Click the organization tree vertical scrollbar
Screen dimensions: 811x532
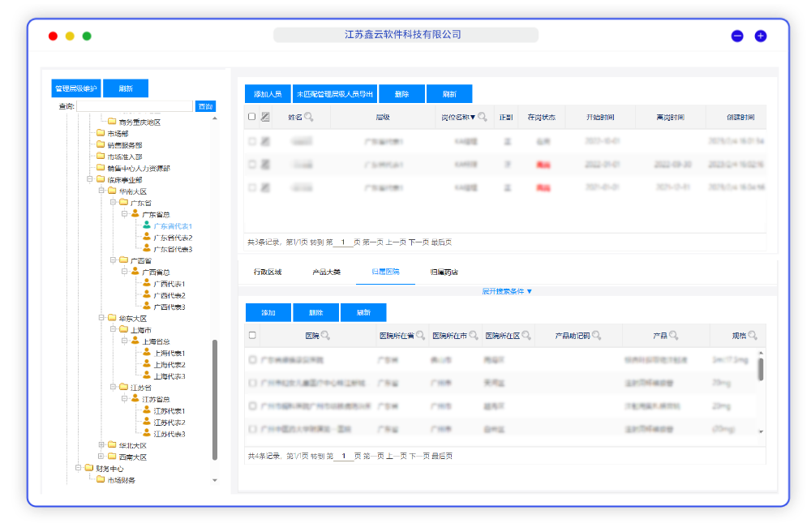pos(215,397)
